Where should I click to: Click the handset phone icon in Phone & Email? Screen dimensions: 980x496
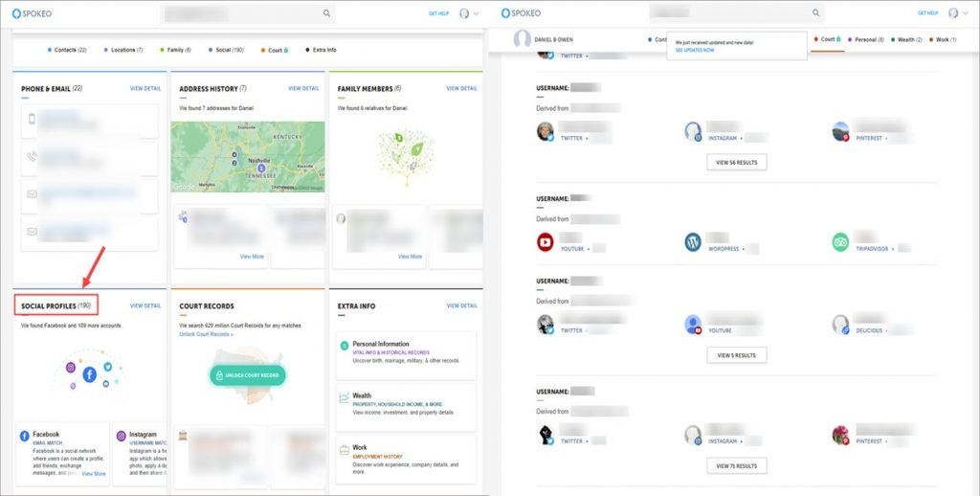tap(32, 156)
